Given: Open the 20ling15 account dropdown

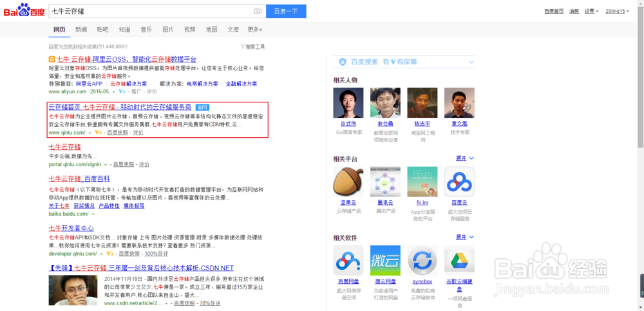Looking at the screenshot, I should [617, 11].
